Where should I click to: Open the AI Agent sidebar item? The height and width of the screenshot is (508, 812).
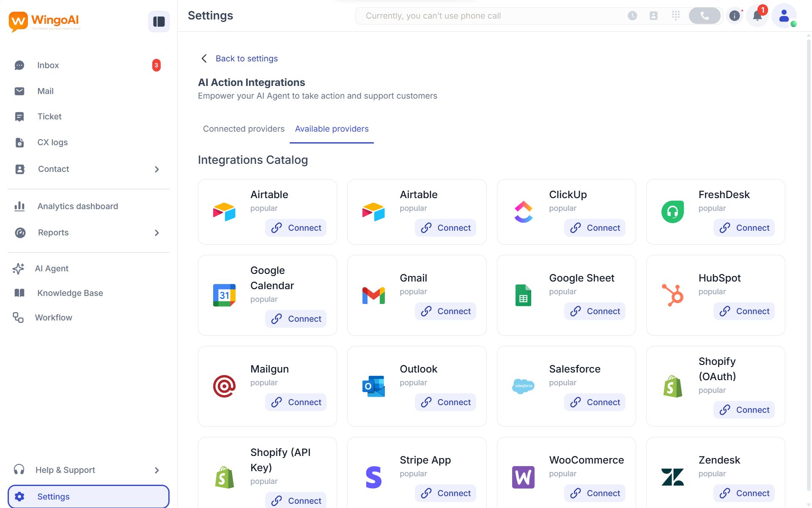(x=52, y=268)
